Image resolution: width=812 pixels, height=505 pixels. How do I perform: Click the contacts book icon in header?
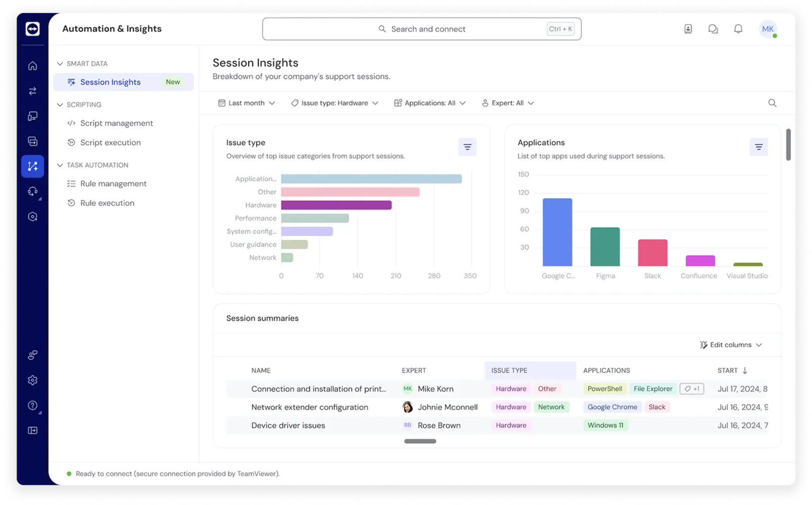point(688,29)
